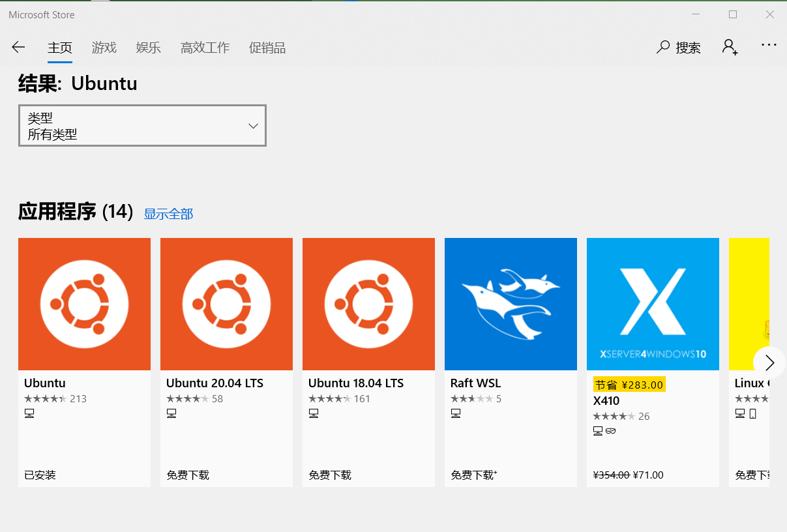
Task: Click the Ubuntu 213 star rating
Action: click(x=55, y=399)
